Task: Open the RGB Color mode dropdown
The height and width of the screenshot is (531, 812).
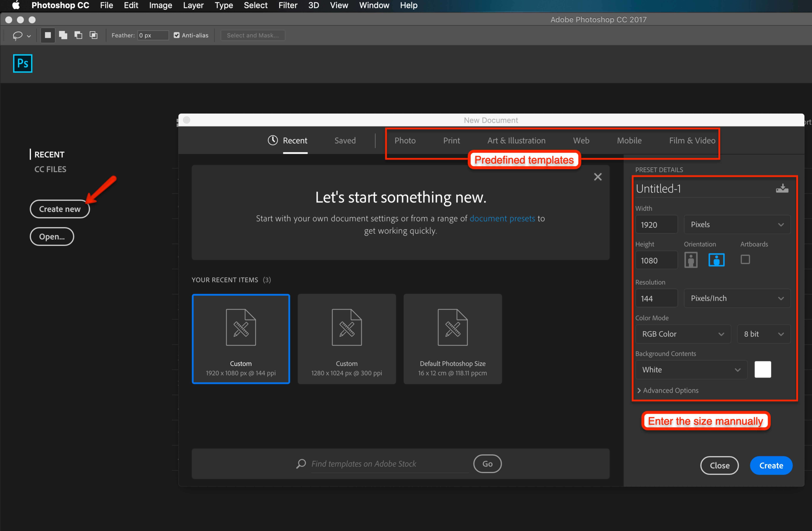Action: [x=683, y=334]
